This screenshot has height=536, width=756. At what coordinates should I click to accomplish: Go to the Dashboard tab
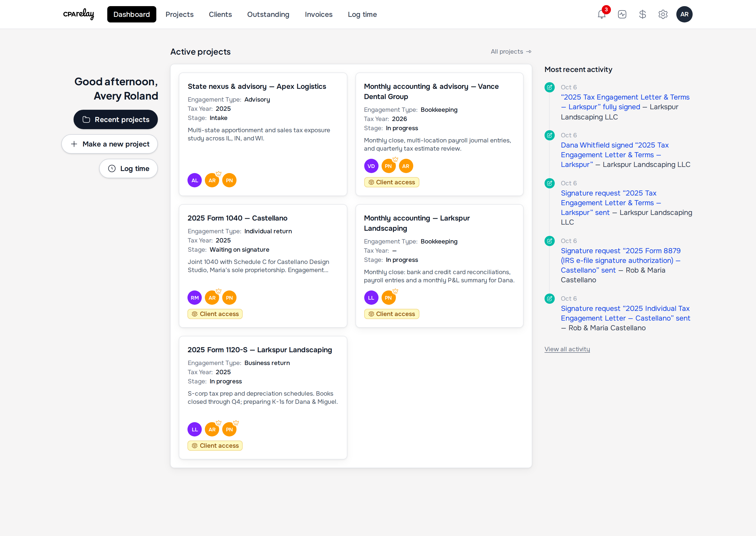pos(132,14)
